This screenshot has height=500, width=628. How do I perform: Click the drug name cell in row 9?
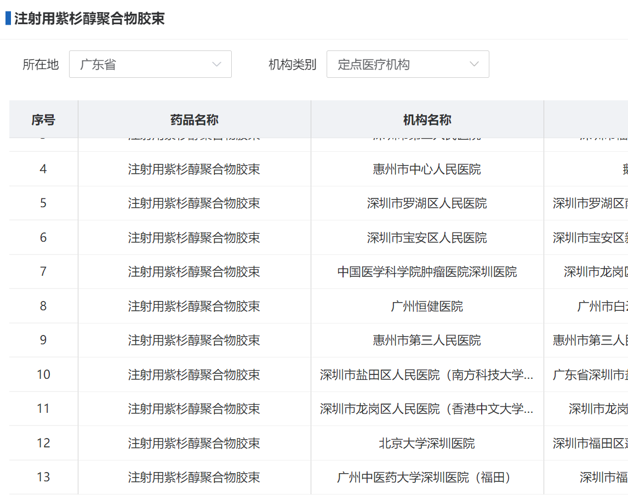click(194, 340)
